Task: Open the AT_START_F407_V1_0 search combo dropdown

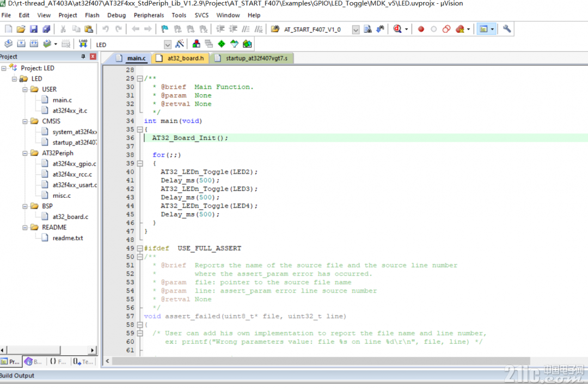Action: 356,29
